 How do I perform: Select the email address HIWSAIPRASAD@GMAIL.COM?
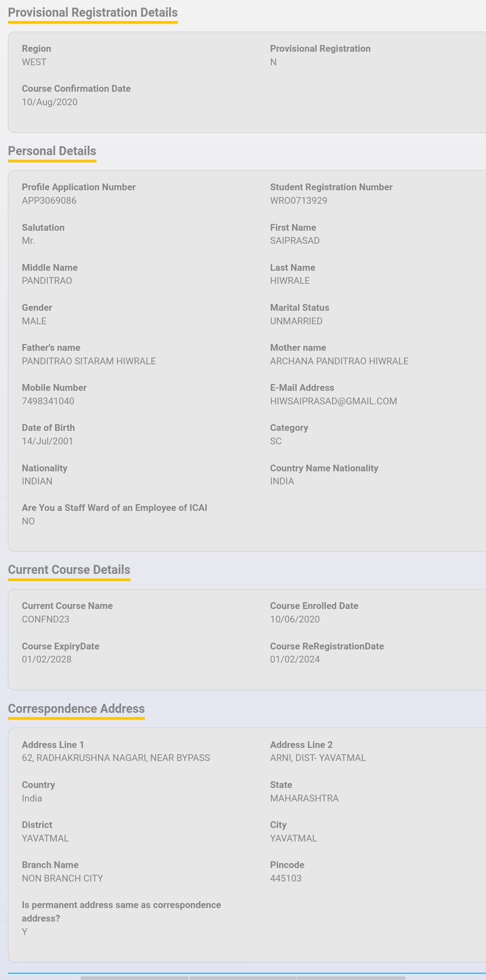click(333, 401)
